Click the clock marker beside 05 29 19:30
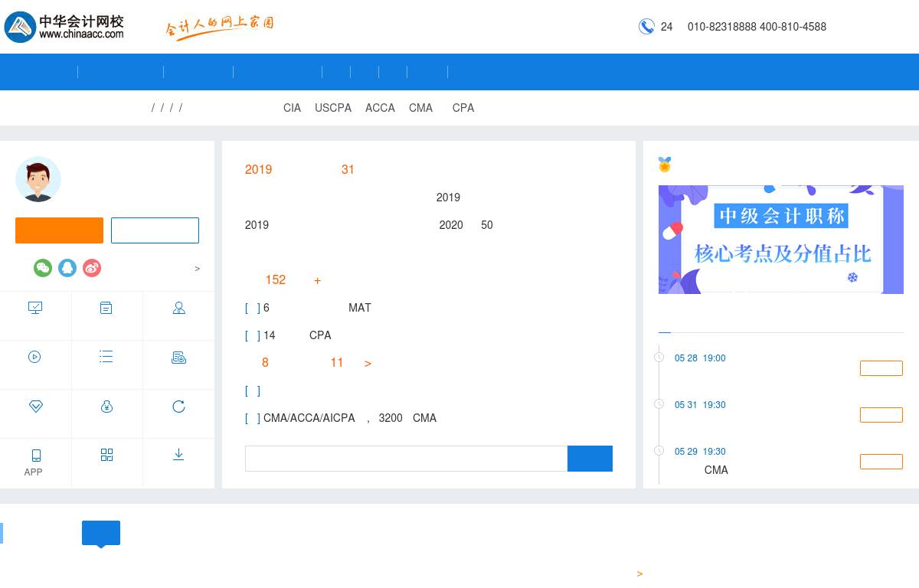This screenshot has height=588, width=919. 659,451
